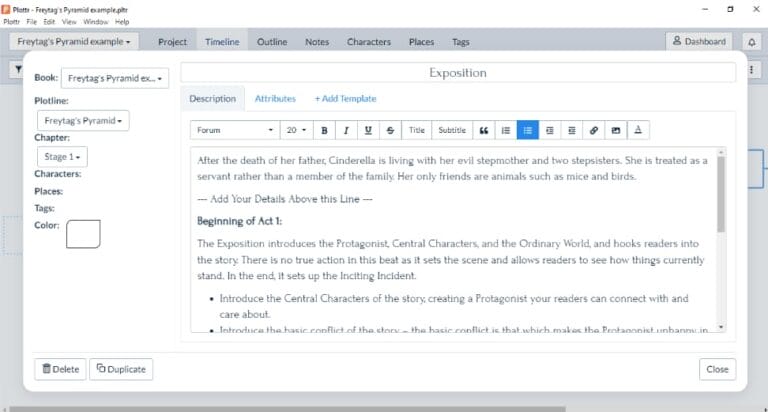This screenshot has width=768, height=412.
Task: Click the Exposition title input field
Action: pyautogui.click(x=457, y=73)
